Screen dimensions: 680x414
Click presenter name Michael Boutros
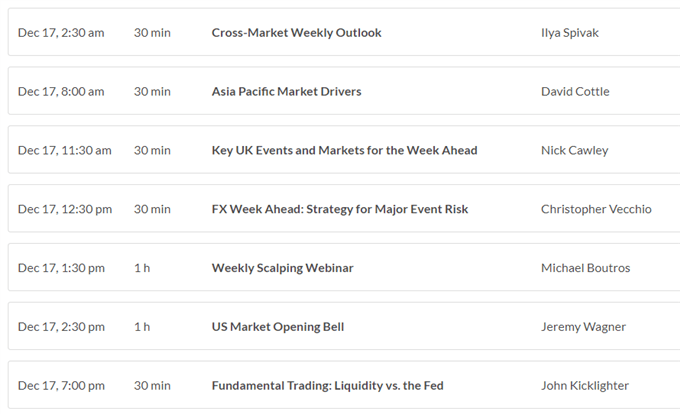pos(585,268)
